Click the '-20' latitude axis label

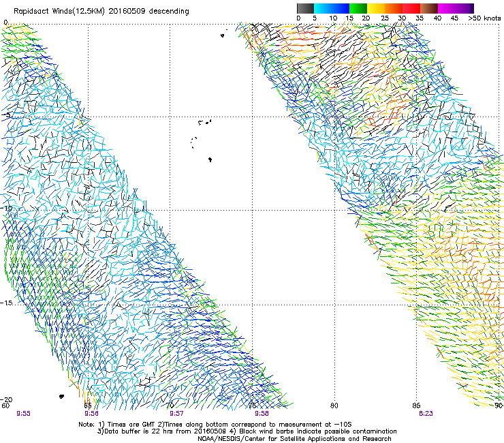[6, 399]
